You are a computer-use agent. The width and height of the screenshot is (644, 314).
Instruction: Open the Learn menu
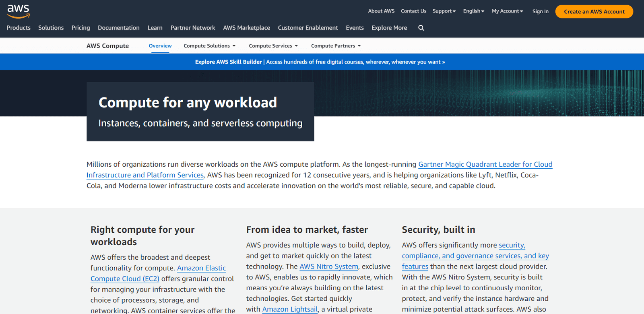coord(155,28)
